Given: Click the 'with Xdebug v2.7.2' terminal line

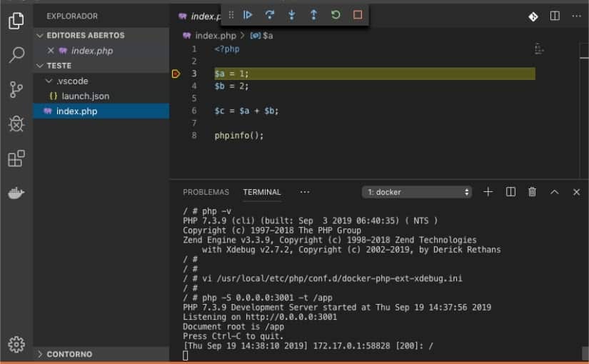Looking at the screenshot, I should (x=351, y=250).
